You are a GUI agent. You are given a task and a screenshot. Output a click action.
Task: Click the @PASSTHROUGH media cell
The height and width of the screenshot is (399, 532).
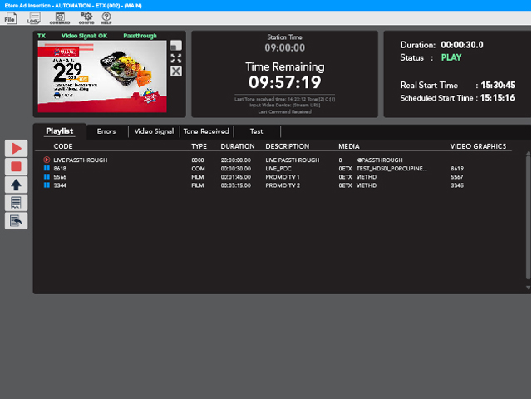pyautogui.click(x=380, y=160)
